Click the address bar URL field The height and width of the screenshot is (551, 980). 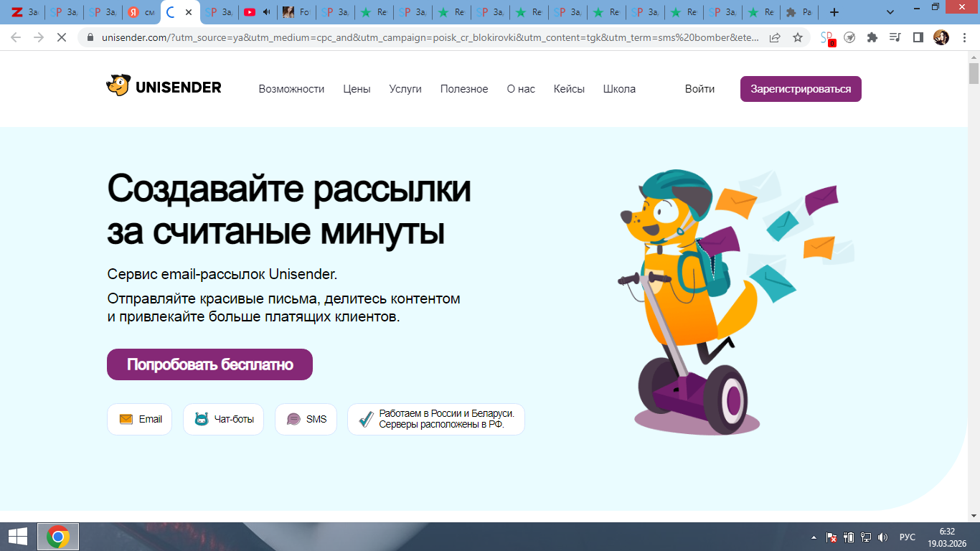coord(430,37)
